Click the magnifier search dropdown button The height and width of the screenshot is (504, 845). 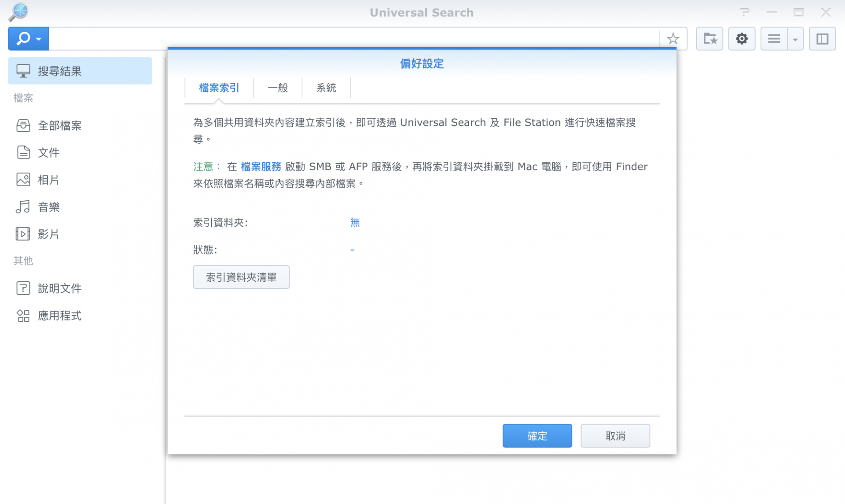pos(28,39)
